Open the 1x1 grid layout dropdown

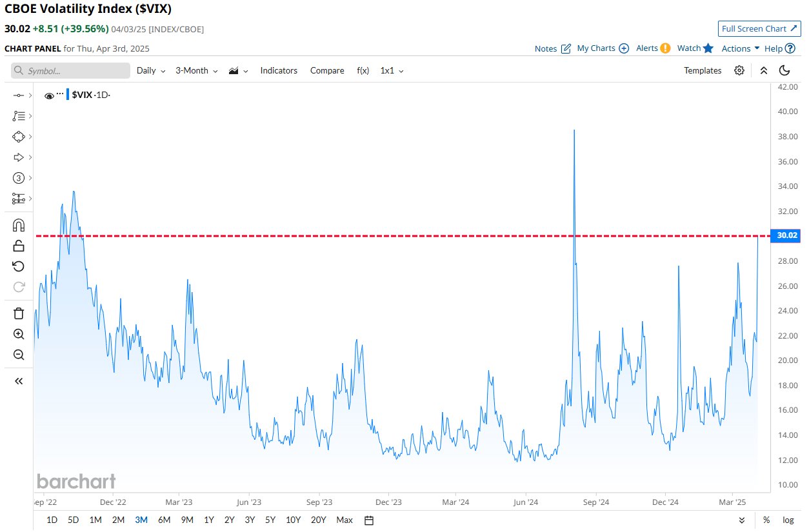point(392,70)
